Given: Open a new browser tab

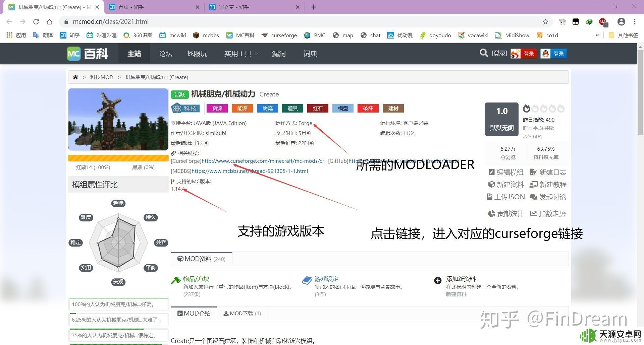Looking at the screenshot, I should pyautogui.click(x=313, y=7).
